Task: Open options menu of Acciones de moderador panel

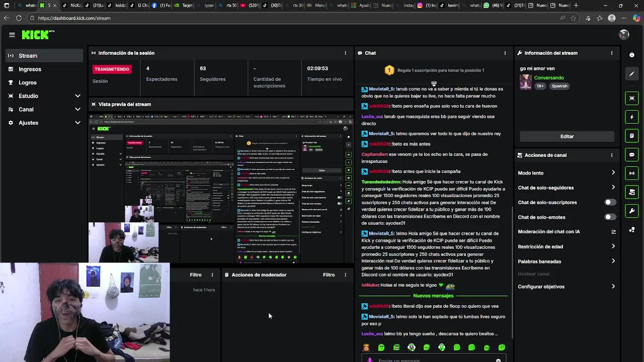Action: click(345, 275)
